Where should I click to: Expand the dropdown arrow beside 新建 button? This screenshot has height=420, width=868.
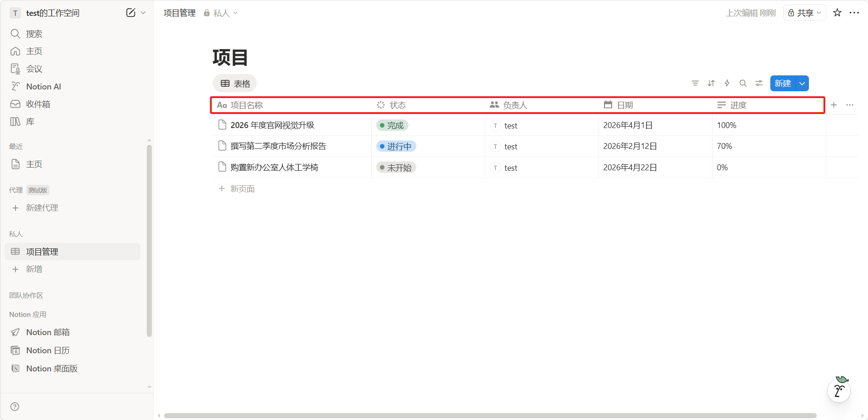tap(802, 84)
